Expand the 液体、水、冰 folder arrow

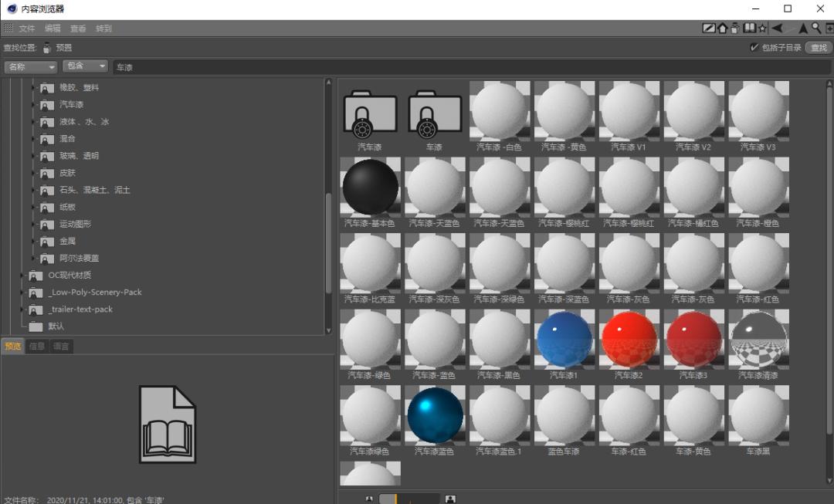tap(33, 122)
